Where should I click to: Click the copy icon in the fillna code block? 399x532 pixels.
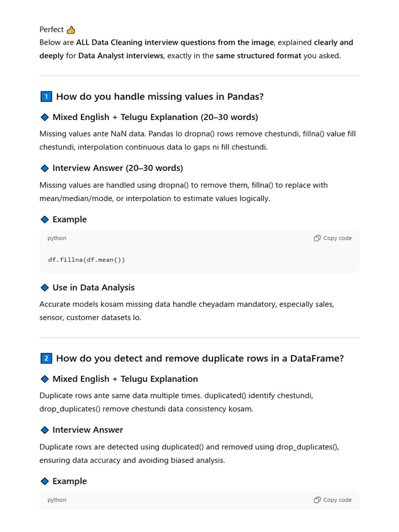(x=317, y=238)
